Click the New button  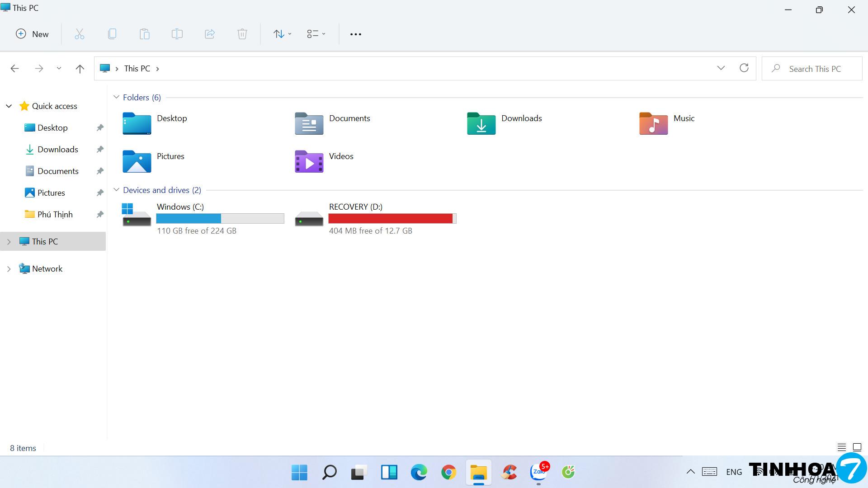32,34
